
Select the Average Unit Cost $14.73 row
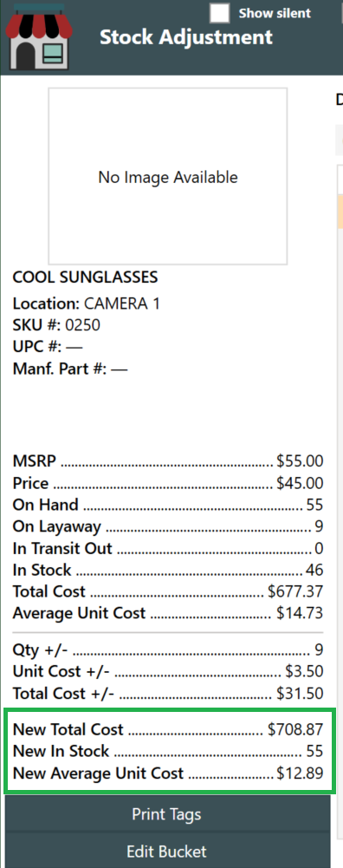point(168,613)
